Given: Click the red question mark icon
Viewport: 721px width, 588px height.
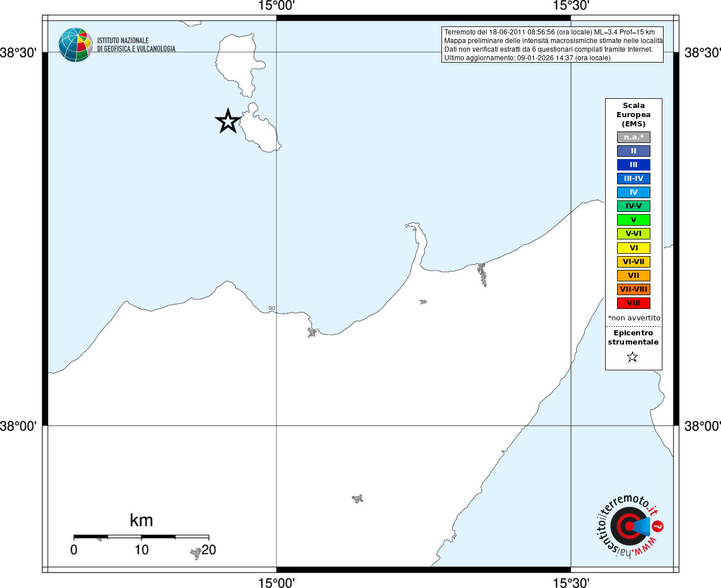Looking at the screenshot, I should [x=658, y=526].
